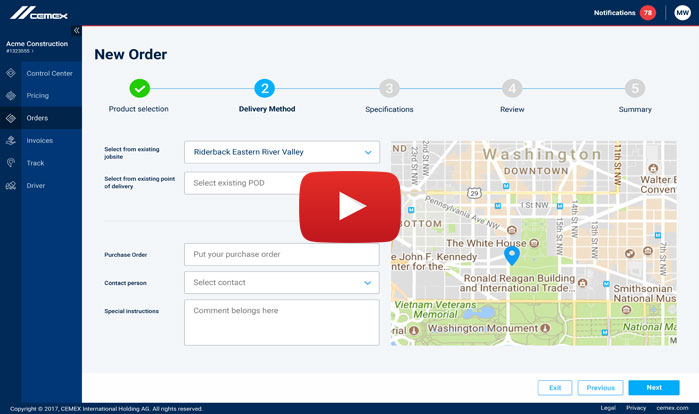699x414 pixels.
Task: Click the Pricing sidebar icon
Action: click(11, 95)
